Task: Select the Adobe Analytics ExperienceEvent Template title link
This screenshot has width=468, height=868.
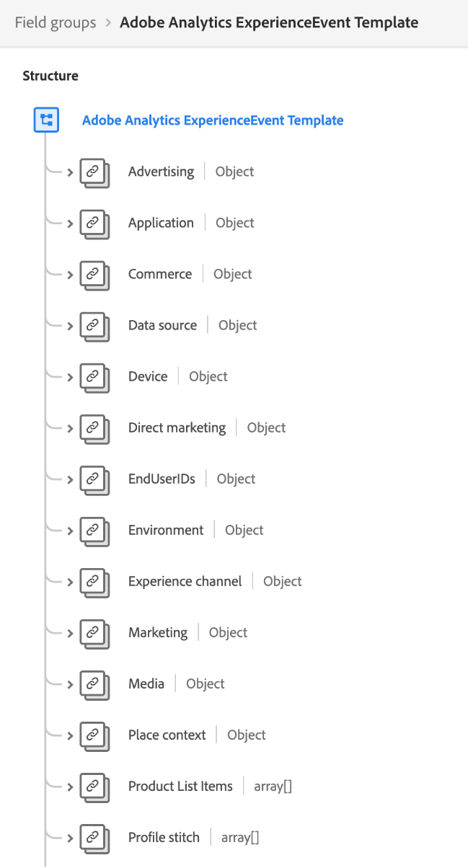Action: (x=212, y=120)
